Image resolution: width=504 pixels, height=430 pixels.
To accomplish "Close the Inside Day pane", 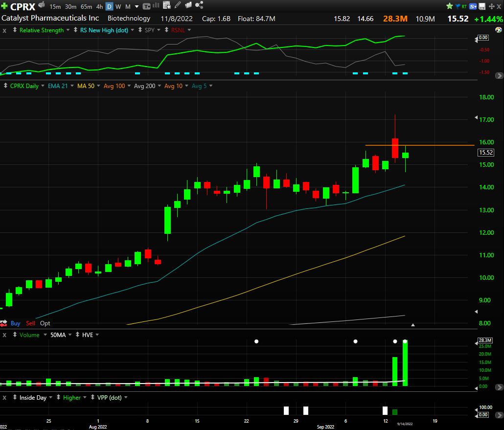I will point(4,398).
